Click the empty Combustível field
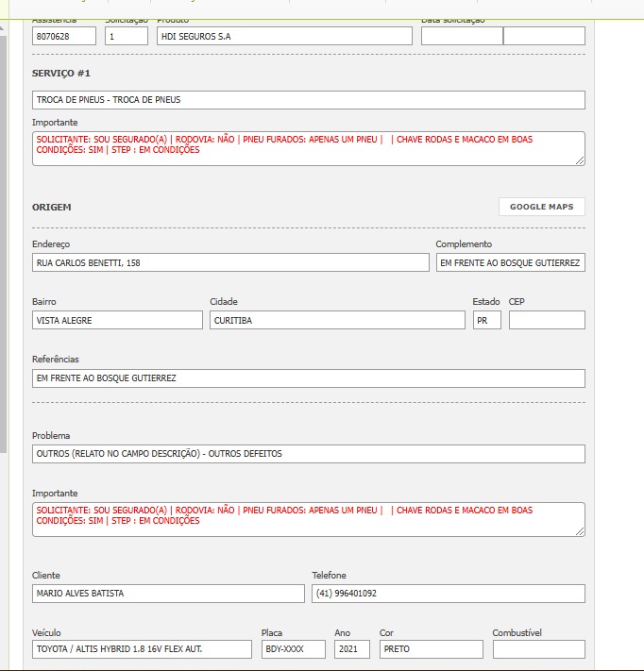The image size is (644, 671). click(538, 649)
